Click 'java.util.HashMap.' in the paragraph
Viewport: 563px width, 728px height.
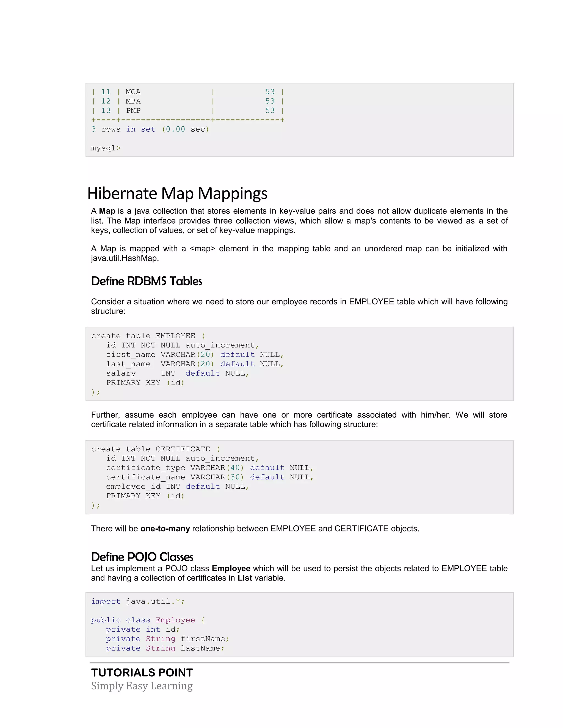(125, 258)
